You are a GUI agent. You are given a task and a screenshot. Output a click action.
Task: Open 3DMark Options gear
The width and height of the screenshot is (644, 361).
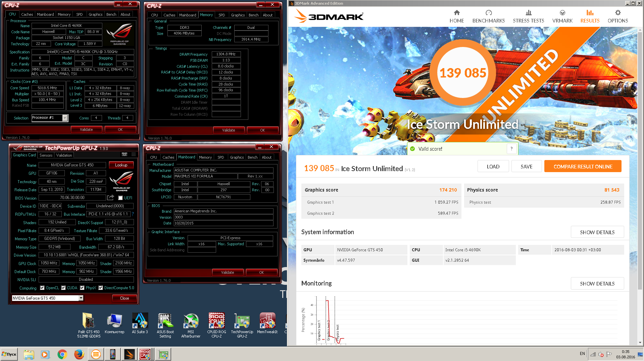click(617, 16)
